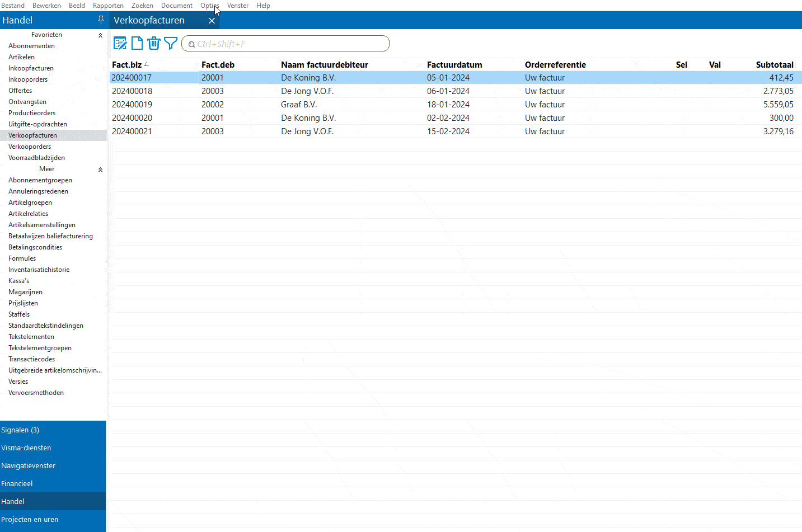Open Vervoersmethoden in the sidebar
Image resolution: width=802 pixels, height=532 pixels.
(x=36, y=393)
